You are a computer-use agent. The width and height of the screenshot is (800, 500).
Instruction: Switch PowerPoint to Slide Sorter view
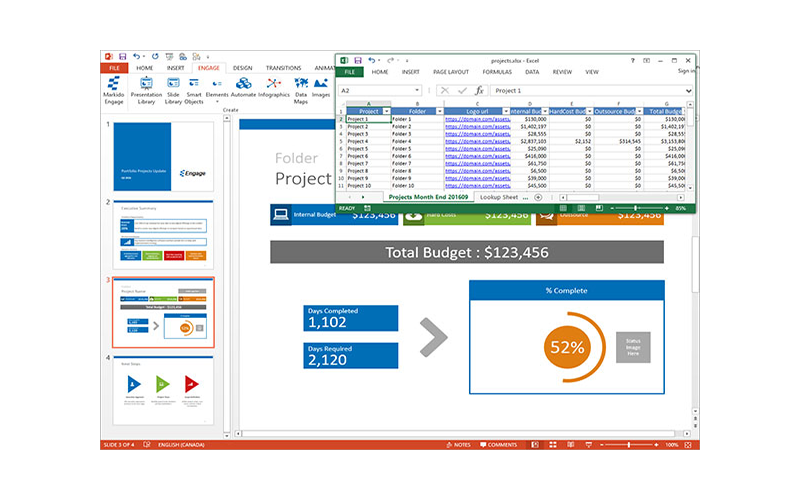click(553, 445)
